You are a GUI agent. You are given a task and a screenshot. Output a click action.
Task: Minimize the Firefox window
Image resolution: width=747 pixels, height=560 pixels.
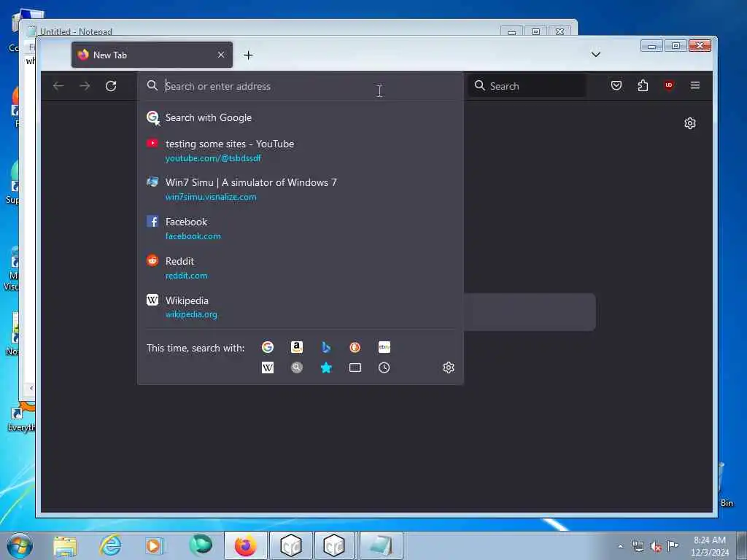651,46
